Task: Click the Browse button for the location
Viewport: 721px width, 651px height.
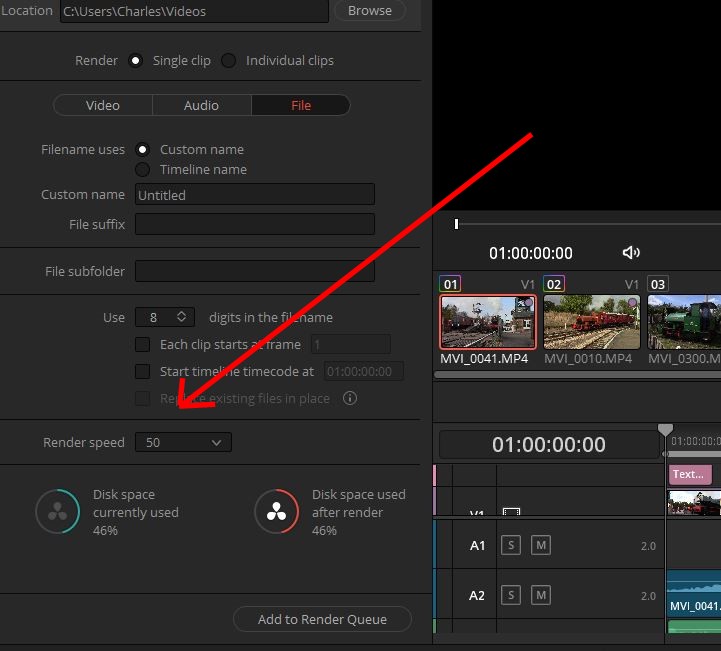Action: tap(370, 11)
